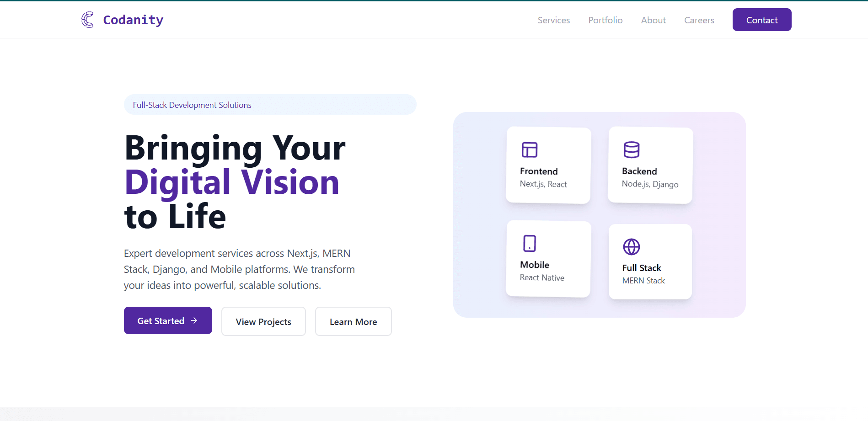This screenshot has height=421, width=868.
Task: Select the Full-Stack Development Solutions badge
Action: 192,105
